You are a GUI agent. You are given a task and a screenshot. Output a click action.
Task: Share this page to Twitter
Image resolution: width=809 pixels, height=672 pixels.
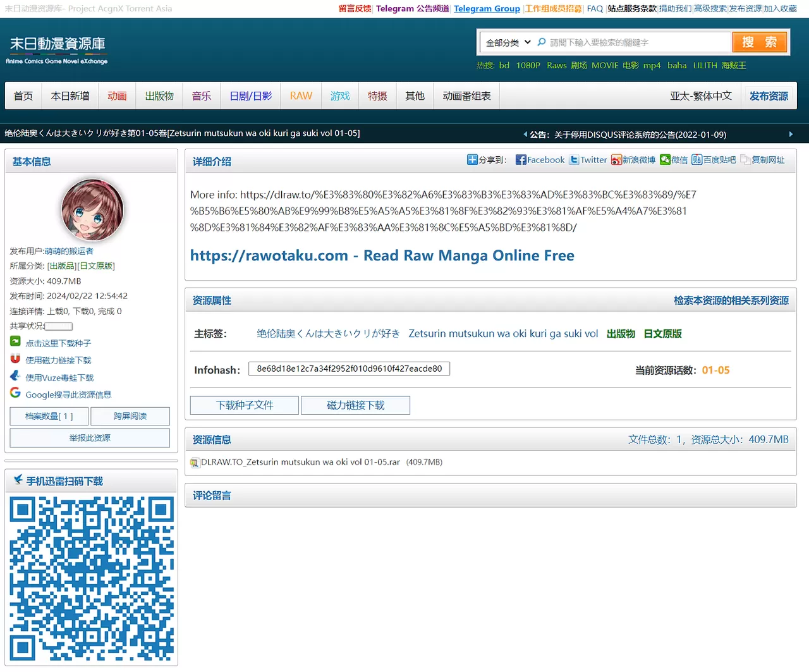pos(587,159)
